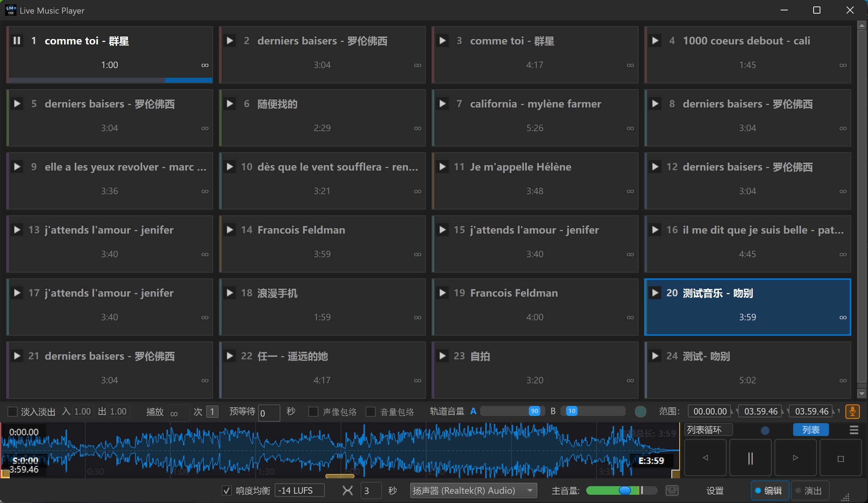868x503 pixels.
Task: Uncheck the 响度均衡 loudness checkbox
Action: [x=227, y=490]
